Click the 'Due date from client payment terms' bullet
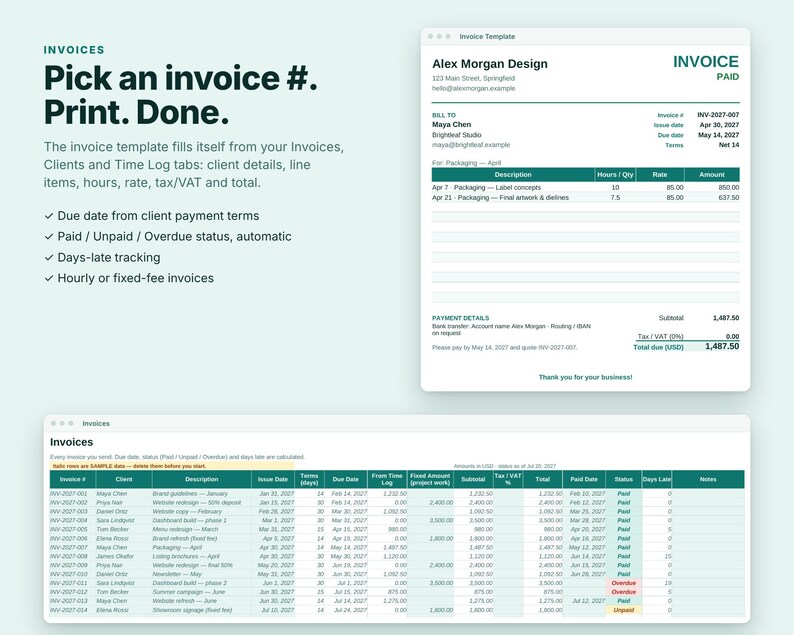This screenshot has width=794, height=635. [x=151, y=216]
